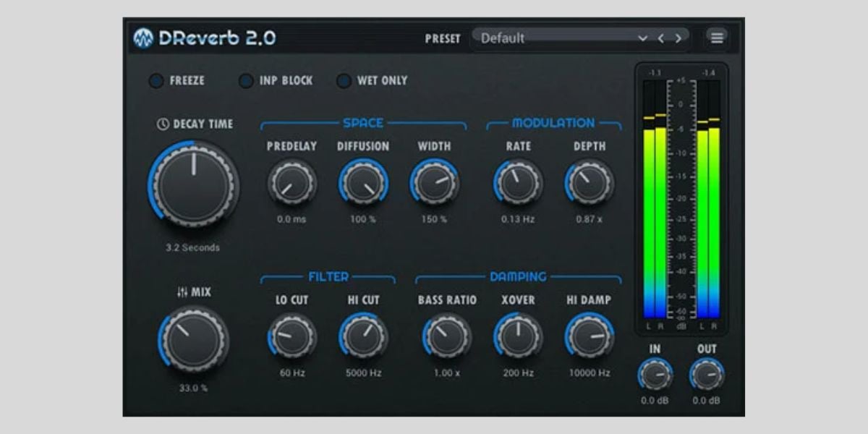Click the SPACE section header
The image size is (868, 434).
click(363, 123)
